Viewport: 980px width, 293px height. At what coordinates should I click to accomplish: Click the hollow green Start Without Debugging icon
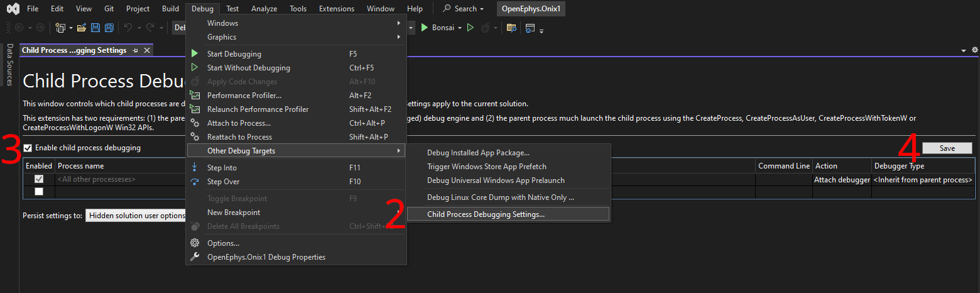coord(471,28)
